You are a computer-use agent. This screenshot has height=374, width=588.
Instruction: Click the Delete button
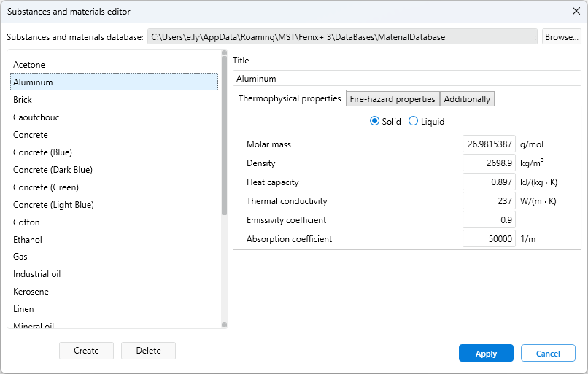[148, 351]
